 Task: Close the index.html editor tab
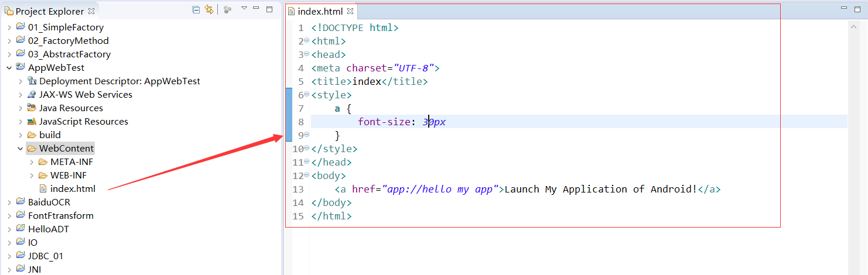(x=350, y=12)
